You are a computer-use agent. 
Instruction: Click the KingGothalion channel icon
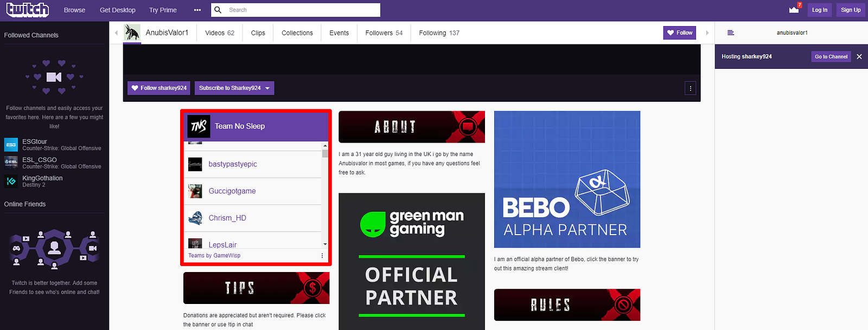11,181
